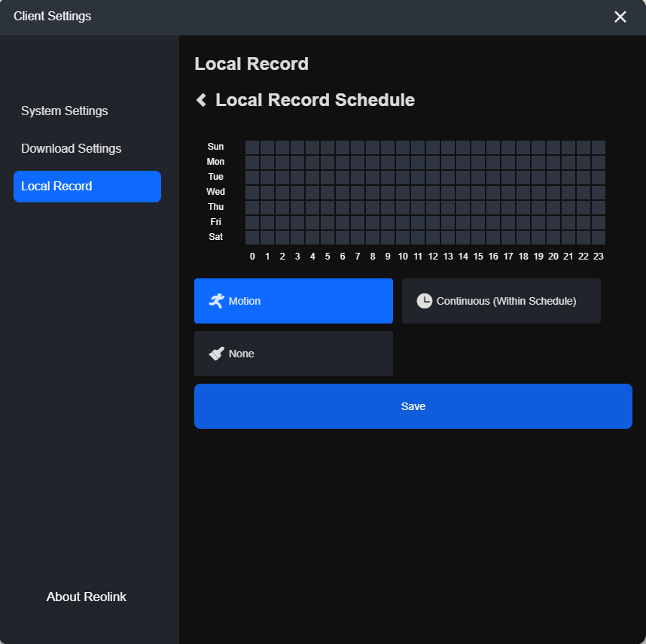
Task: Toggle the Monday cell at hour 20
Action: click(553, 163)
